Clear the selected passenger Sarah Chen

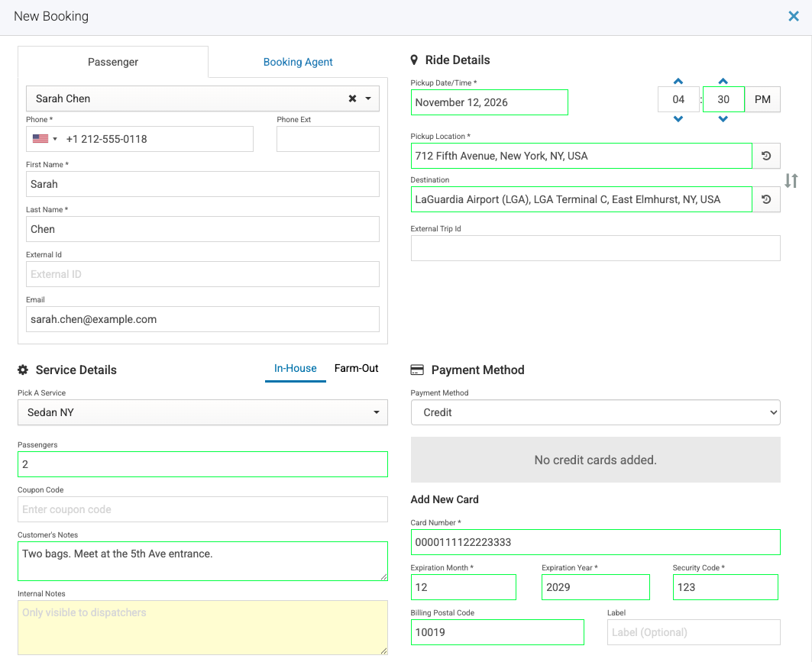(352, 98)
